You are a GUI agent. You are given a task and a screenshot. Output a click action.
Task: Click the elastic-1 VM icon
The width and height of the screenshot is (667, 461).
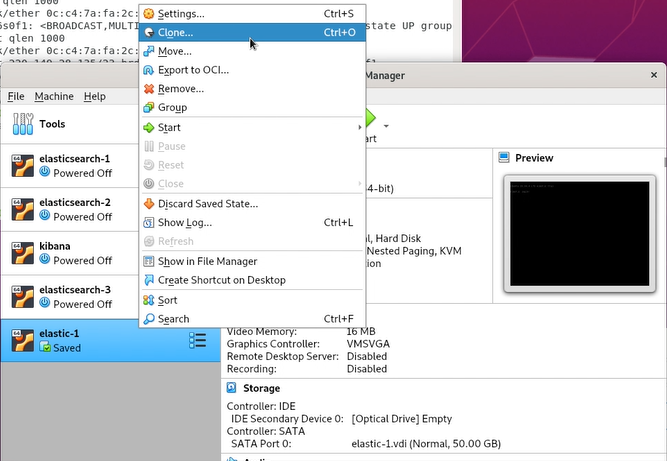pyautogui.click(x=23, y=341)
